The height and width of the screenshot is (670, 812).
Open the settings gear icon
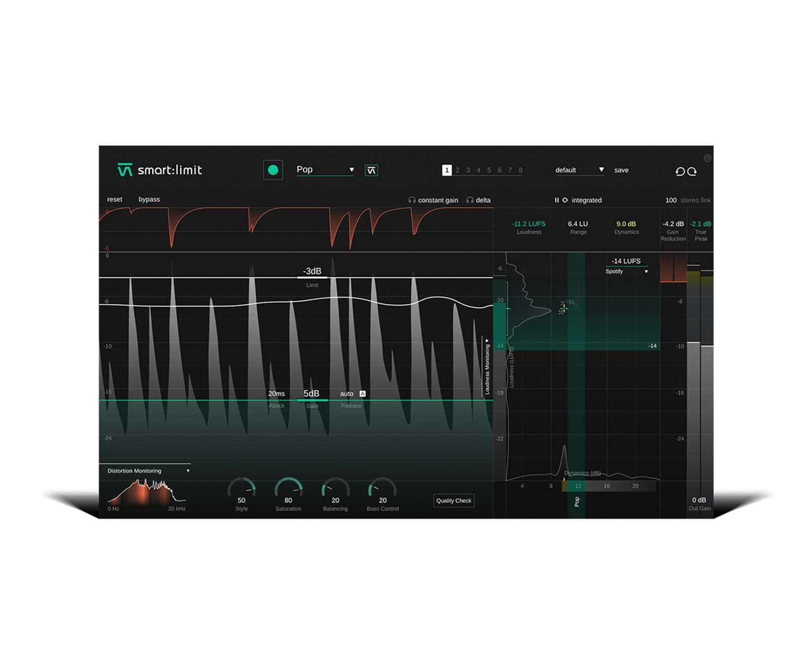707,158
